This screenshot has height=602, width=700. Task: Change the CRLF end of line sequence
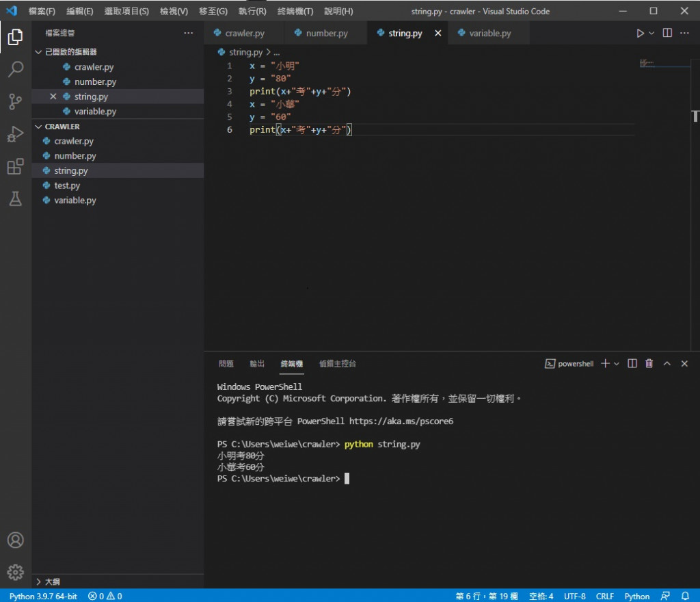(x=604, y=596)
